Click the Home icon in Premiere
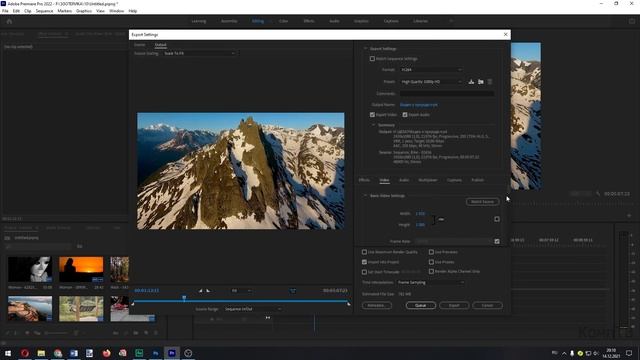This screenshot has height=360, width=640. coord(9,21)
